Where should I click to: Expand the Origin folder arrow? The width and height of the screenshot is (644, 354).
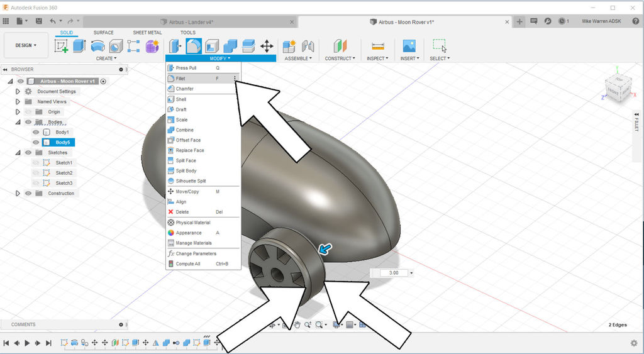pos(18,112)
